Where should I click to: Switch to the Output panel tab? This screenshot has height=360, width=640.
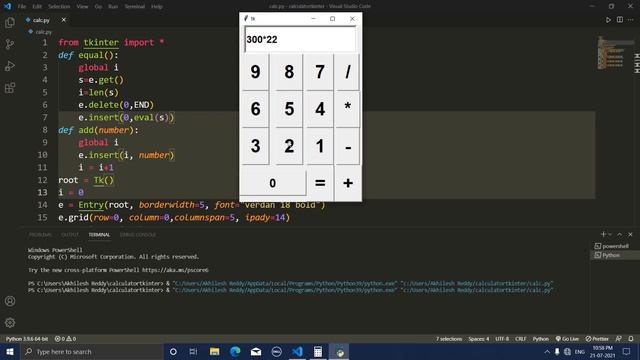(70, 235)
